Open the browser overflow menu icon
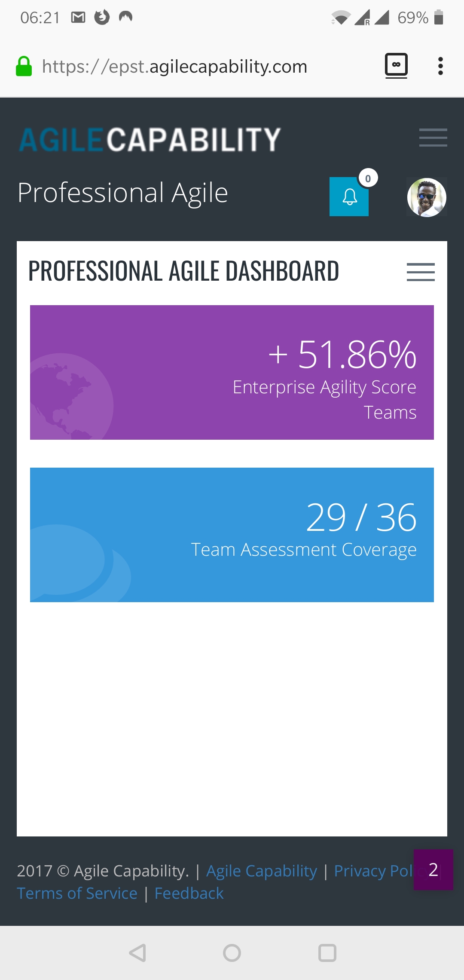The height and width of the screenshot is (980, 464). pyautogui.click(x=441, y=65)
